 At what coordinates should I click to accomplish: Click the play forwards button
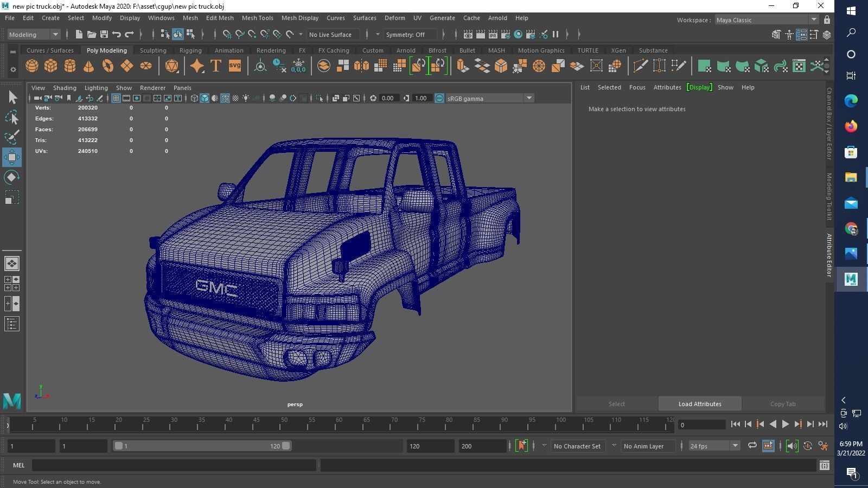(x=785, y=425)
